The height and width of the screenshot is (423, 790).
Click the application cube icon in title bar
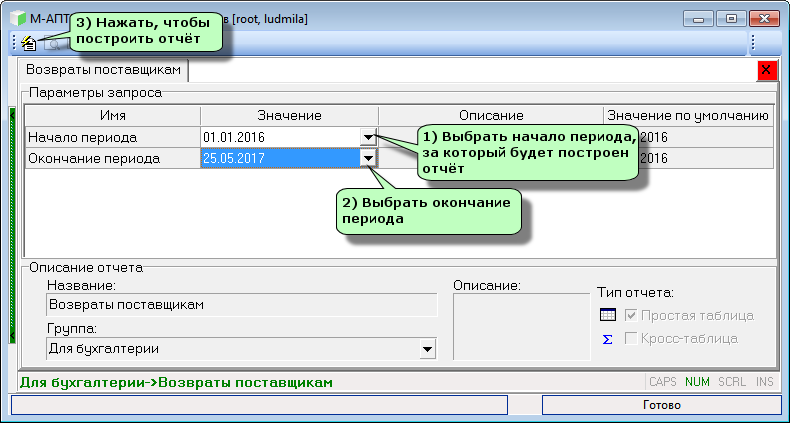pos(18,20)
